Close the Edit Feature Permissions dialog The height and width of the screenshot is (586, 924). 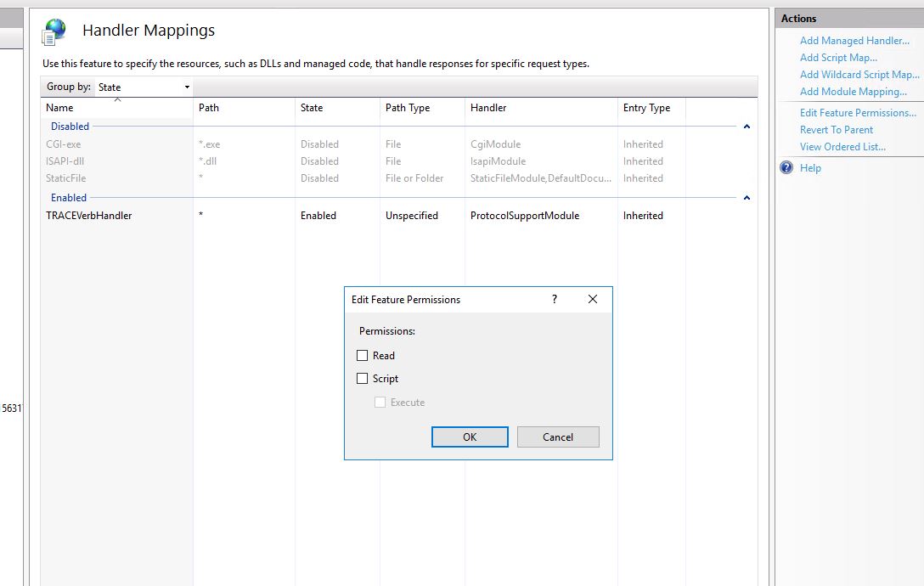point(593,300)
